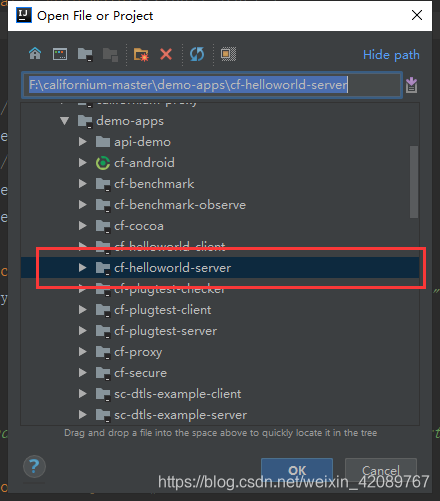Click the path input field
The image size is (440, 501).
(212, 85)
